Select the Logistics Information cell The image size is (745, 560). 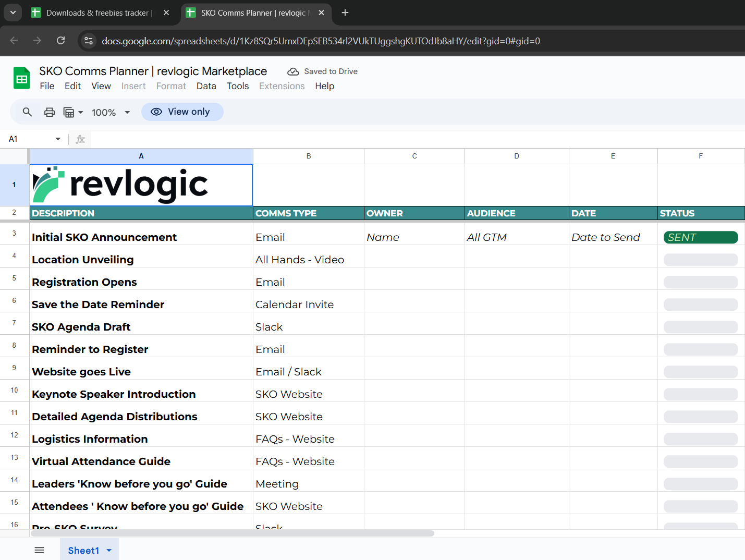coord(141,435)
